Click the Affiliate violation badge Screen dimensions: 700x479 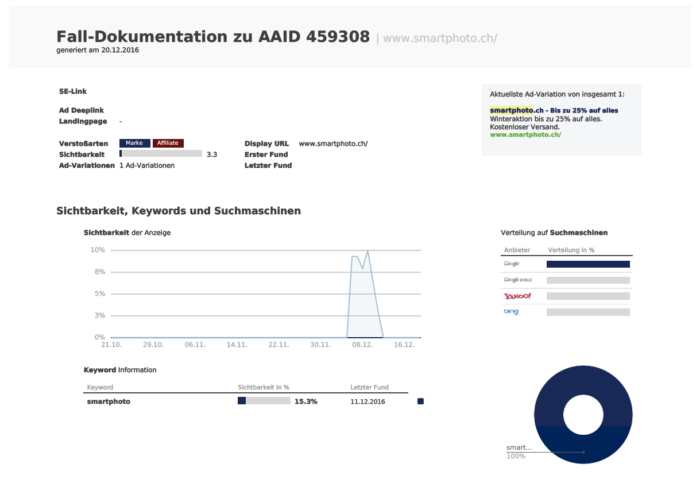pos(168,143)
